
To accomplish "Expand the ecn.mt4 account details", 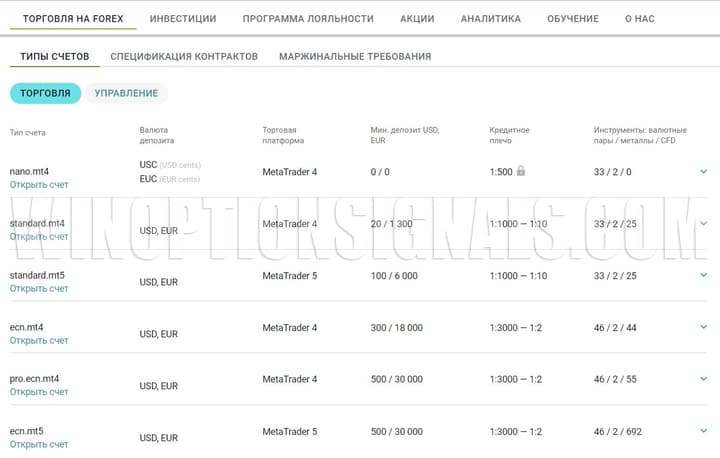I will (x=704, y=327).
